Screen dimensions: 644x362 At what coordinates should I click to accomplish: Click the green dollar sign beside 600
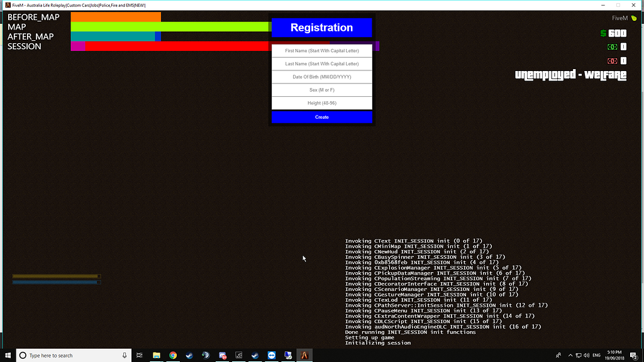pos(603,33)
